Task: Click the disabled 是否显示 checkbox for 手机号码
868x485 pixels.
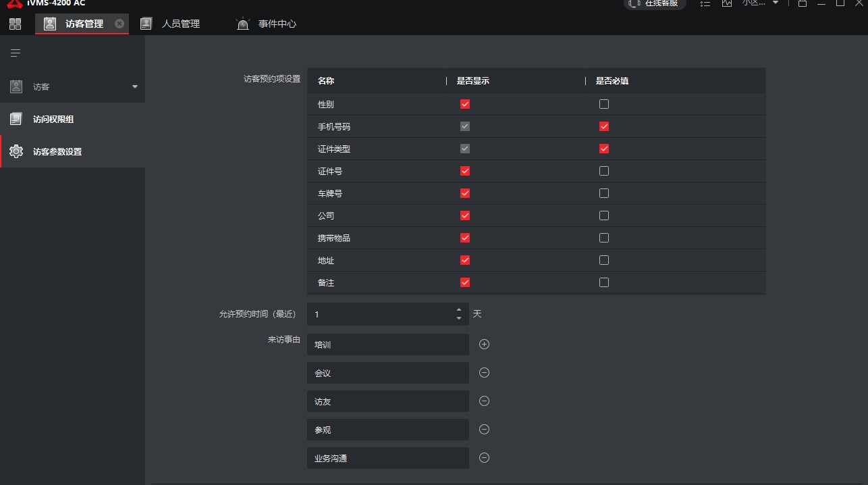Action: [x=465, y=126]
